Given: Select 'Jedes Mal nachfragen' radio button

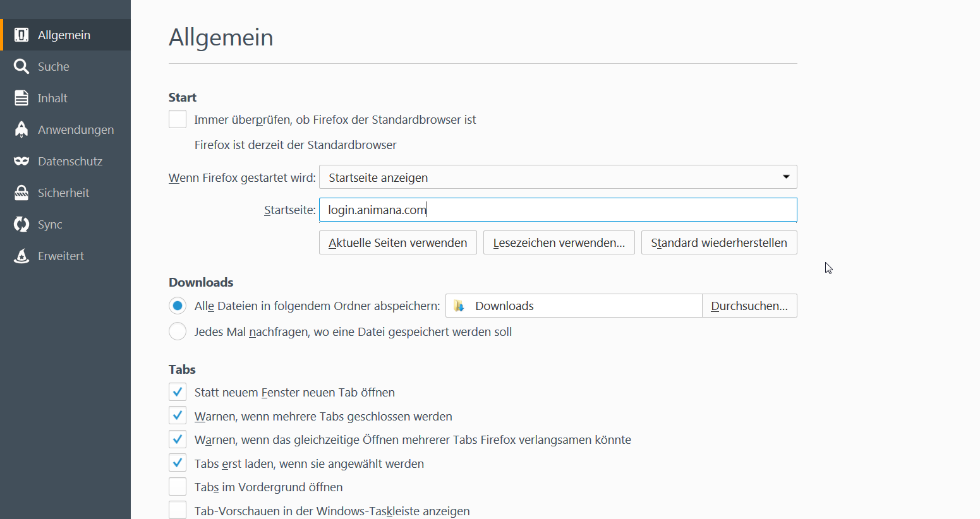Looking at the screenshot, I should click(x=178, y=331).
